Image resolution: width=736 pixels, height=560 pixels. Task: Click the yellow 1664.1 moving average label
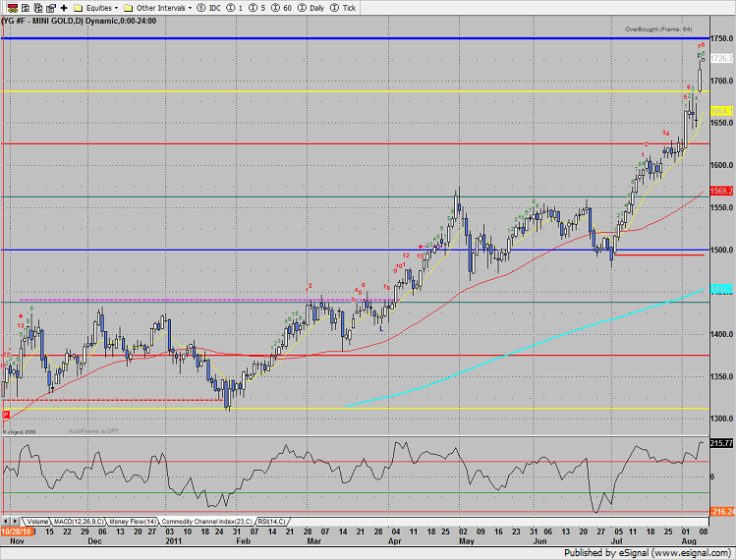pyautogui.click(x=721, y=111)
